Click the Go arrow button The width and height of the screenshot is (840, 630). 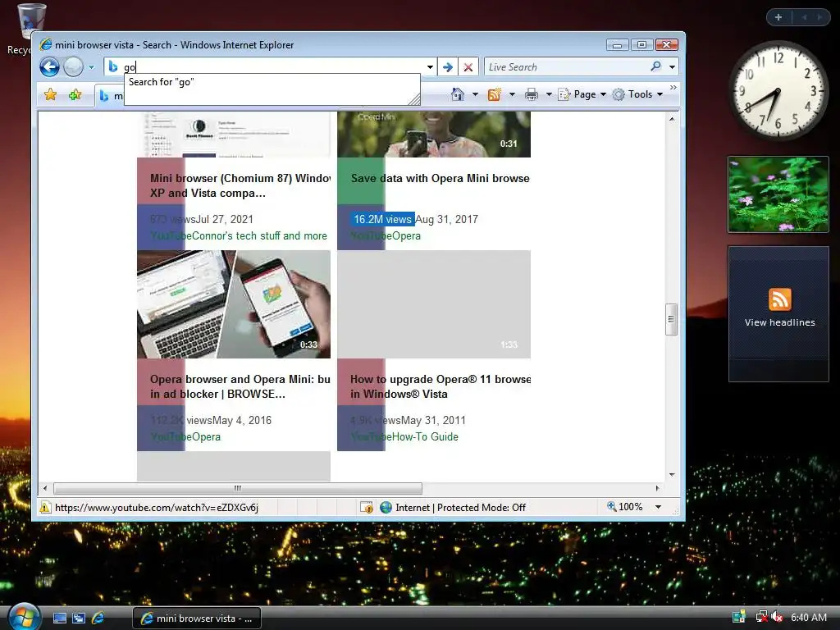(448, 67)
